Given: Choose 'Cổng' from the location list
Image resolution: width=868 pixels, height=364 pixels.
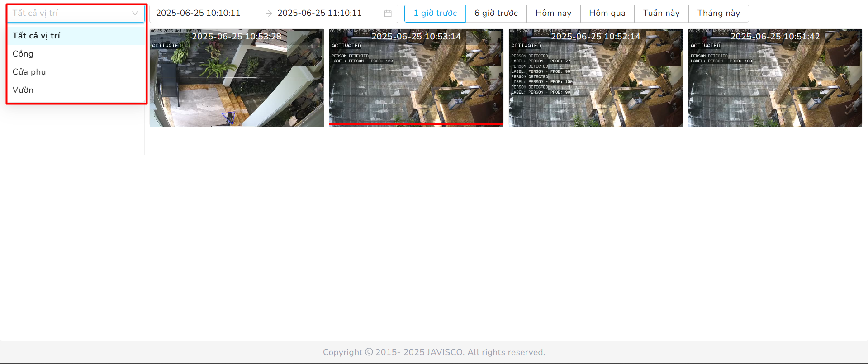Looking at the screenshot, I should [x=76, y=54].
